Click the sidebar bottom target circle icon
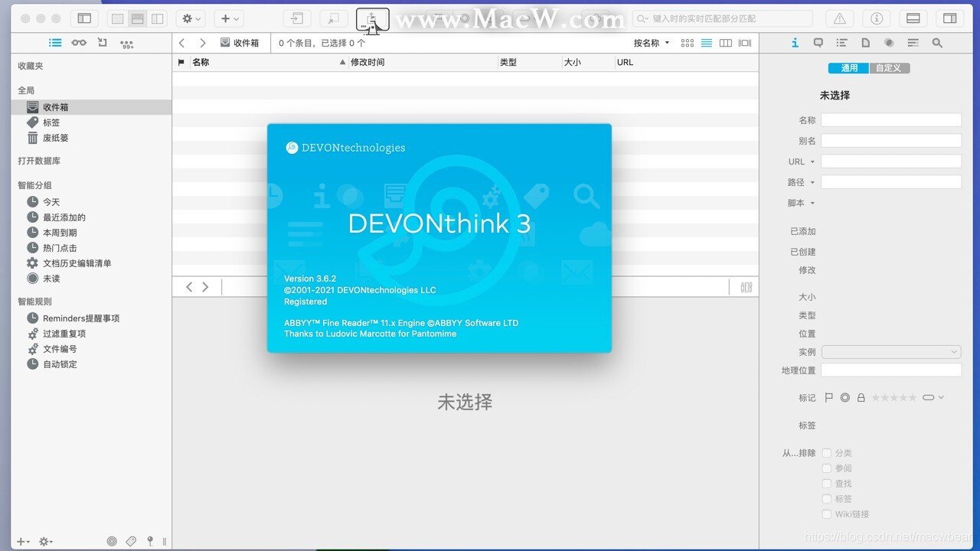The image size is (980, 551). click(x=112, y=541)
